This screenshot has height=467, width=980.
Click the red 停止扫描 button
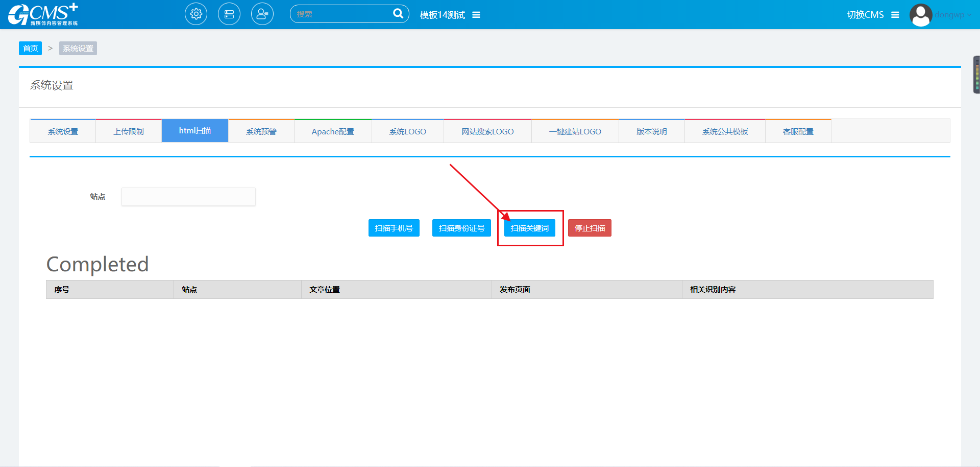click(590, 228)
